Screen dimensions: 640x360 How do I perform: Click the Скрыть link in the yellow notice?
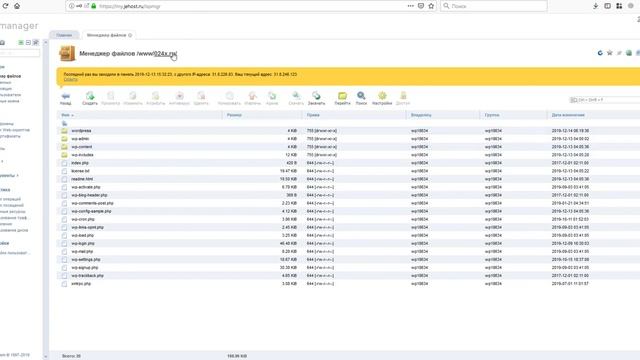pos(71,80)
